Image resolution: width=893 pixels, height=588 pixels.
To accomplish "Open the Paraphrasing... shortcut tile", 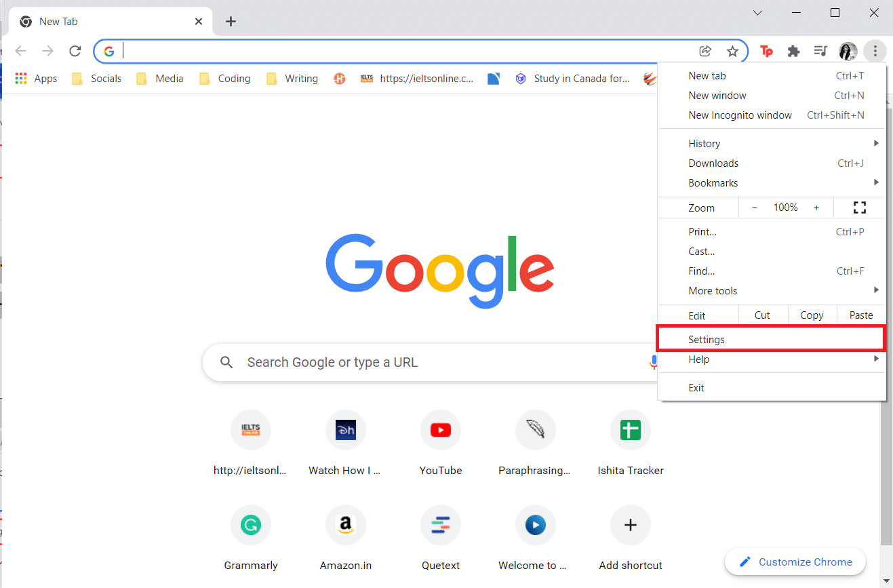I will coord(535,443).
